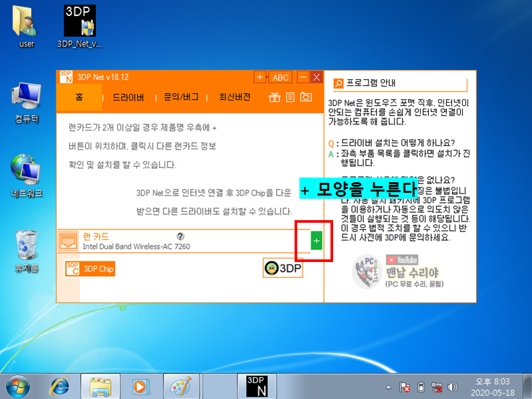Click the 3DP Chip button

tap(90, 269)
